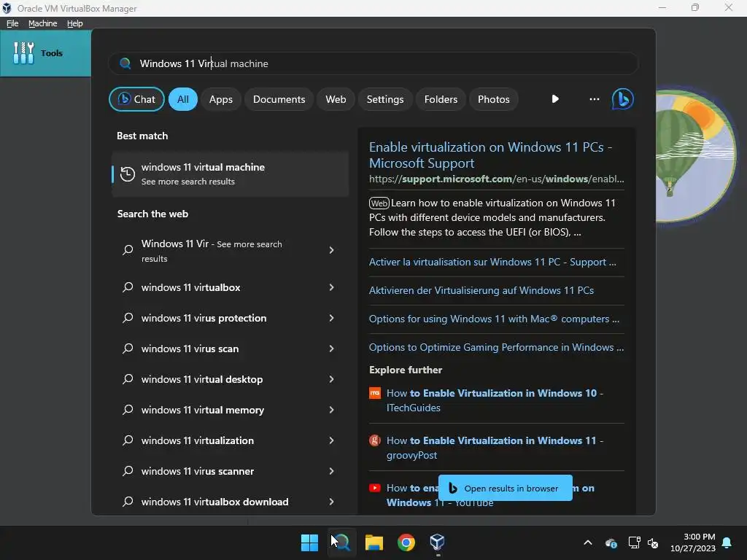
Task: Click the groovyPost site icon
Action: coord(375,440)
